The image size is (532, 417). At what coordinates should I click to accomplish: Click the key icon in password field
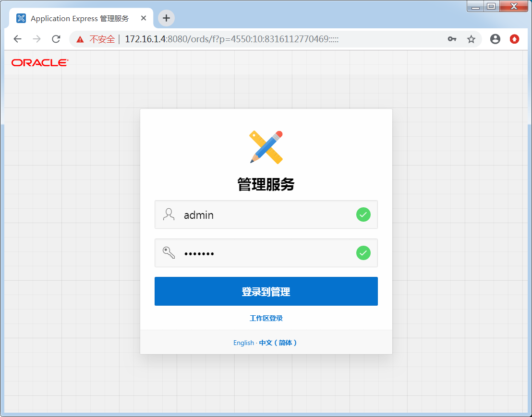click(169, 253)
